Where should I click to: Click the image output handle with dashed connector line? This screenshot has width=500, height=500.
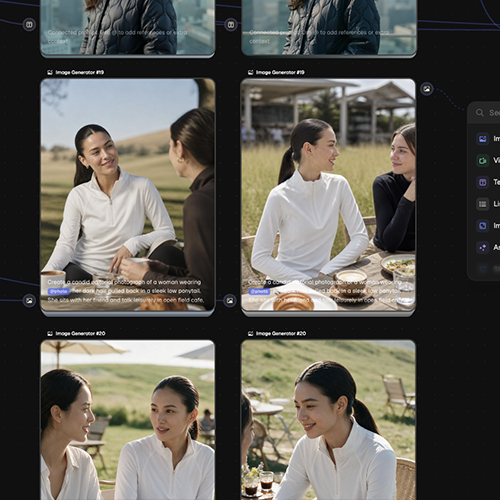pos(427,89)
